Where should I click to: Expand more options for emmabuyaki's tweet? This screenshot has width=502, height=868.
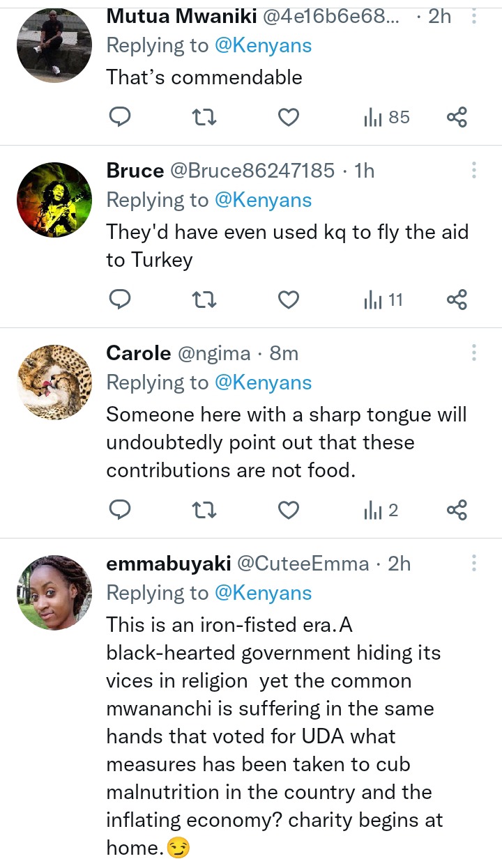click(x=473, y=563)
